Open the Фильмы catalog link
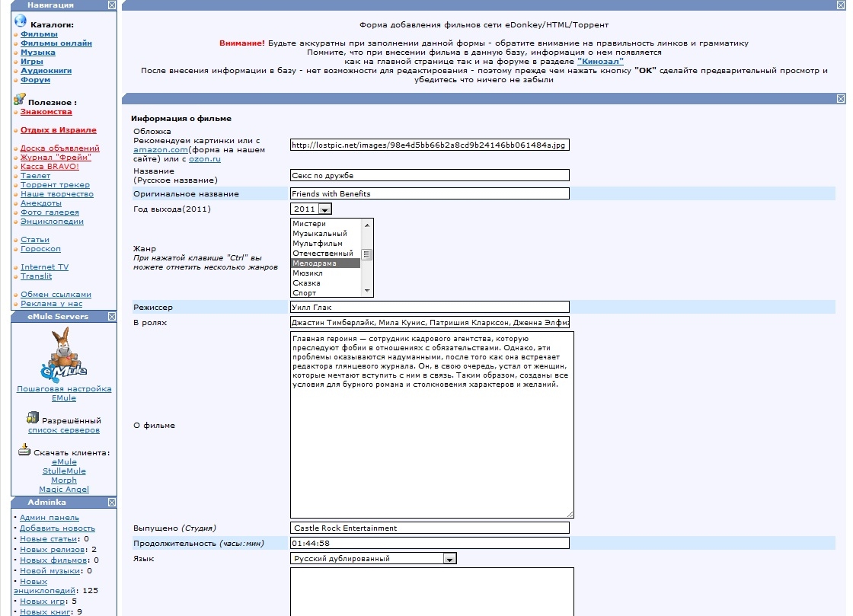Image resolution: width=853 pixels, height=616 pixels. 39,34
